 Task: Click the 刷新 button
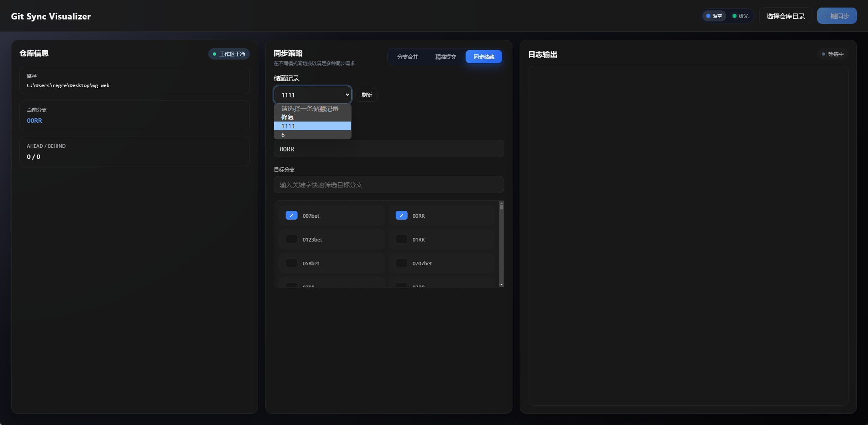(x=367, y=95)
